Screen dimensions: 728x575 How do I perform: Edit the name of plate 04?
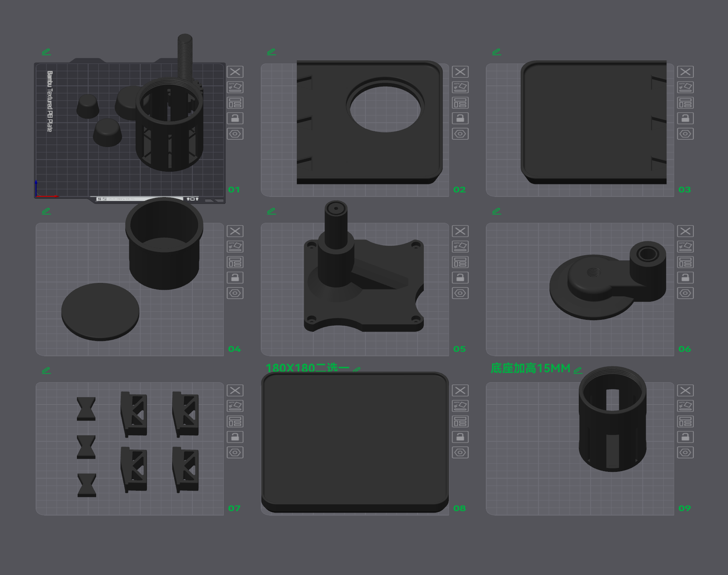point(46,211)
